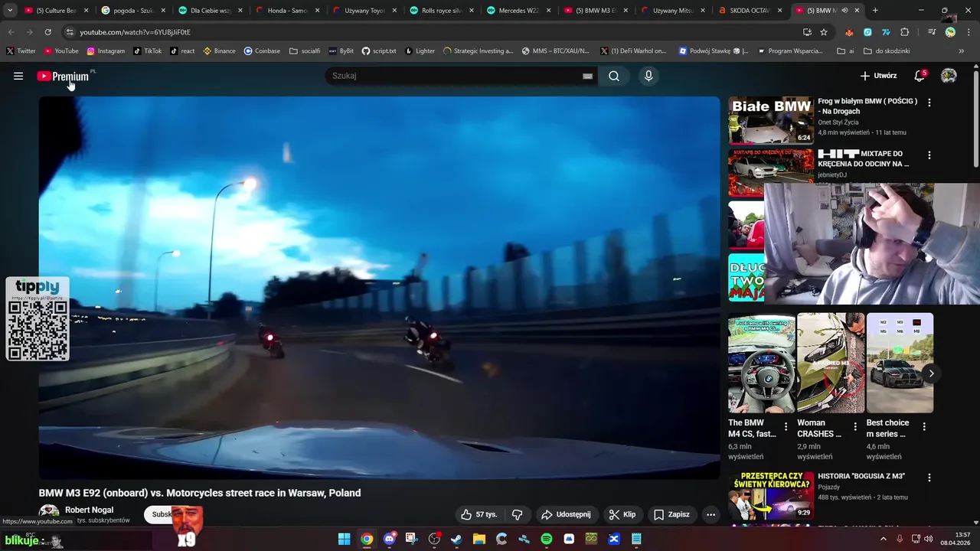Open Chrome extensions puzzle icon
Image resolution: width=980 pixels, height=551 pixels.
[905, 32]
